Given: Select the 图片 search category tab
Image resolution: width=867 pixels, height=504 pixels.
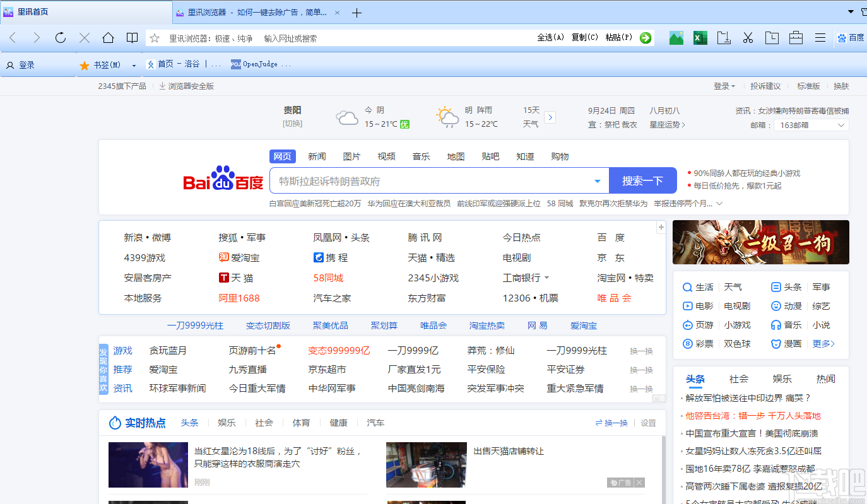Looking at the screenshot, I should point(351,156).
